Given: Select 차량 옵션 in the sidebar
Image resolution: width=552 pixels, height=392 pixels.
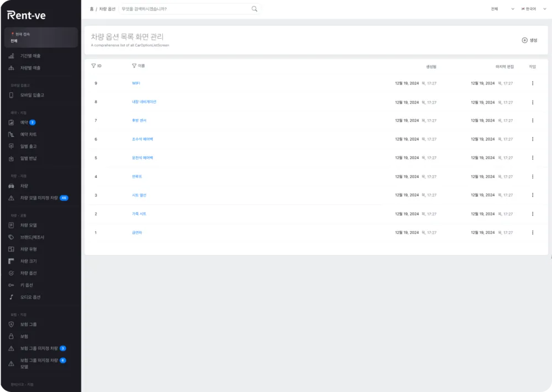Looking at the screenshot, I should point(29,273).
